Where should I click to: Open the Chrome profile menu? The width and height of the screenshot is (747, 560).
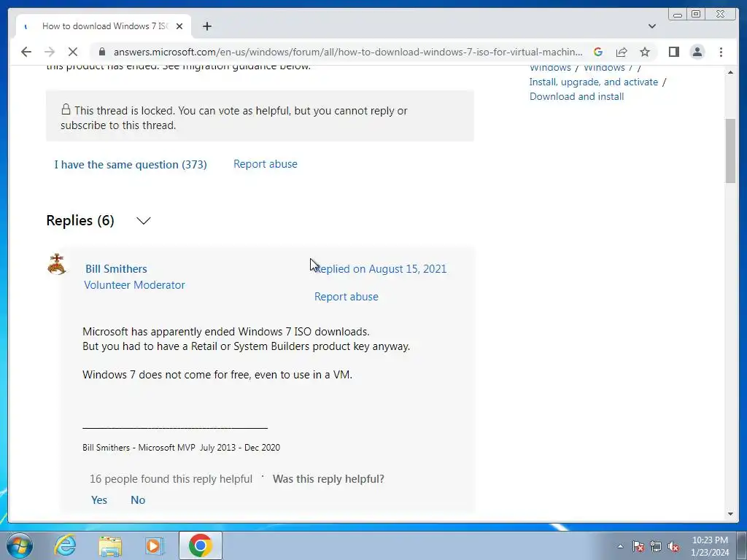point(697,52)
